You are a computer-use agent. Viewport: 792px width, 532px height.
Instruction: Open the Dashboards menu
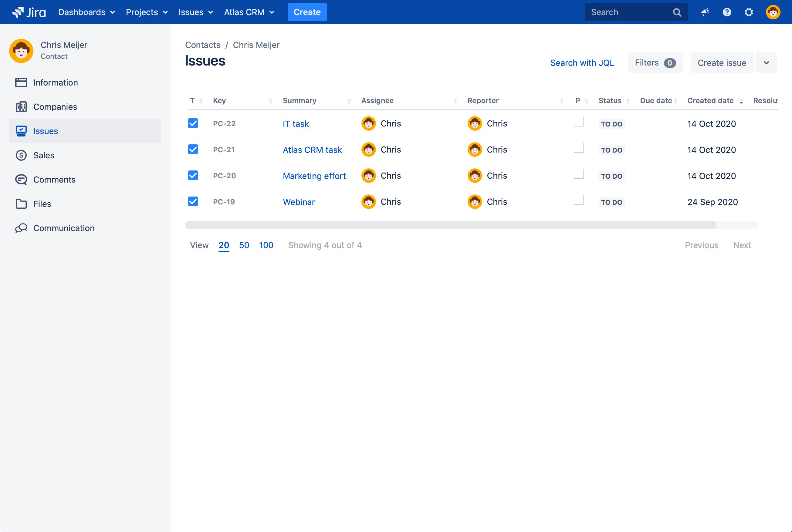click(x=86, y=12)
